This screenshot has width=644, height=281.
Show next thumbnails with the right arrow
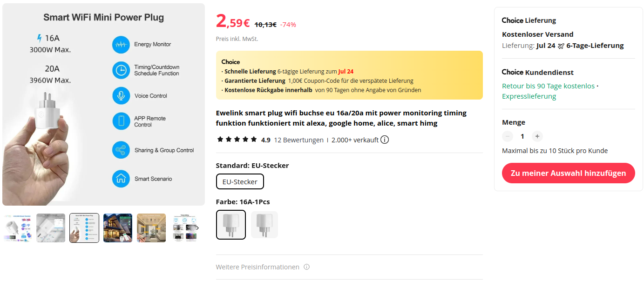click(x=197, y=228)
